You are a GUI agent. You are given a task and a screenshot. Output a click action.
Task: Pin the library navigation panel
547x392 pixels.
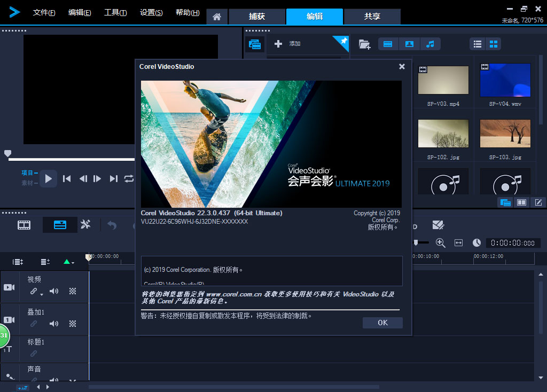(x=343, y=41)
